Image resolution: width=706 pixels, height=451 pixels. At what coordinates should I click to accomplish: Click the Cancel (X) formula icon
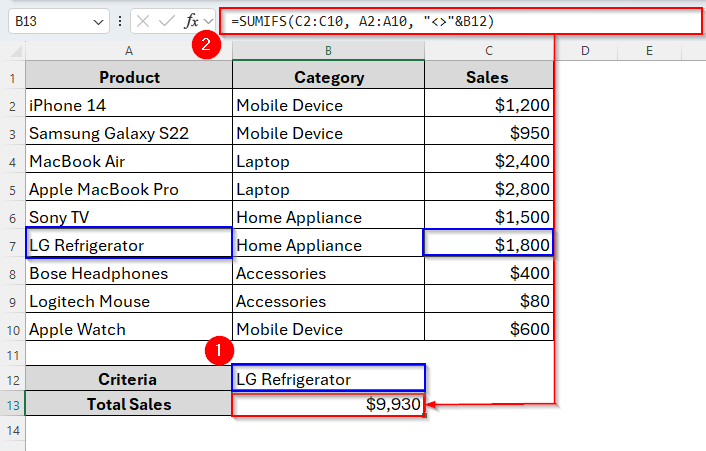click(144, 20)
